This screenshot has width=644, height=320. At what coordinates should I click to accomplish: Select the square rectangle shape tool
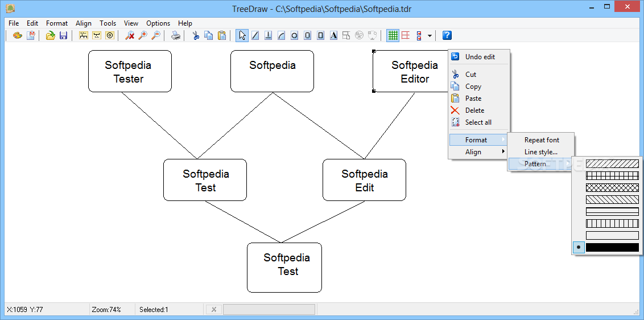(x=321, y=35)
